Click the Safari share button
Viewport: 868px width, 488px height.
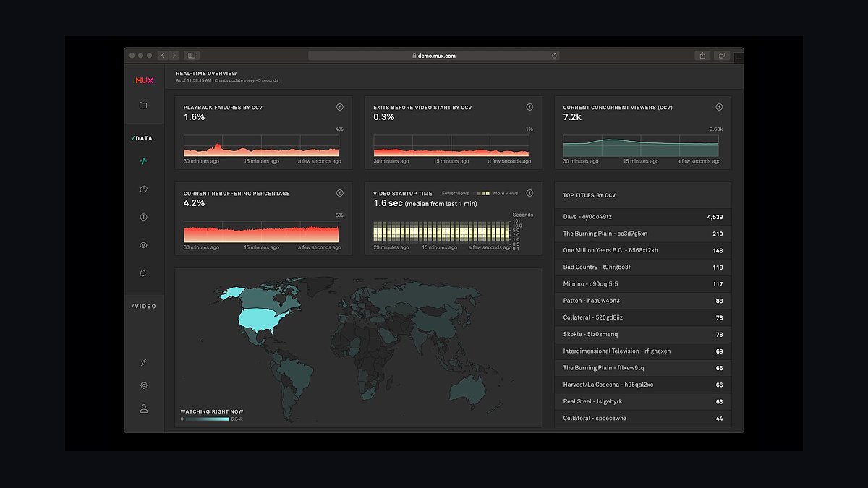[702, 55]
